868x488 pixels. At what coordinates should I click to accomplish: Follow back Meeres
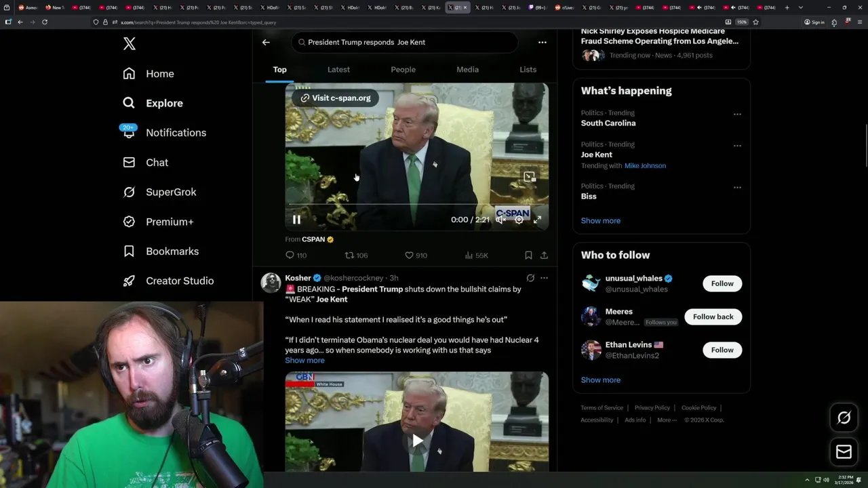713,317
